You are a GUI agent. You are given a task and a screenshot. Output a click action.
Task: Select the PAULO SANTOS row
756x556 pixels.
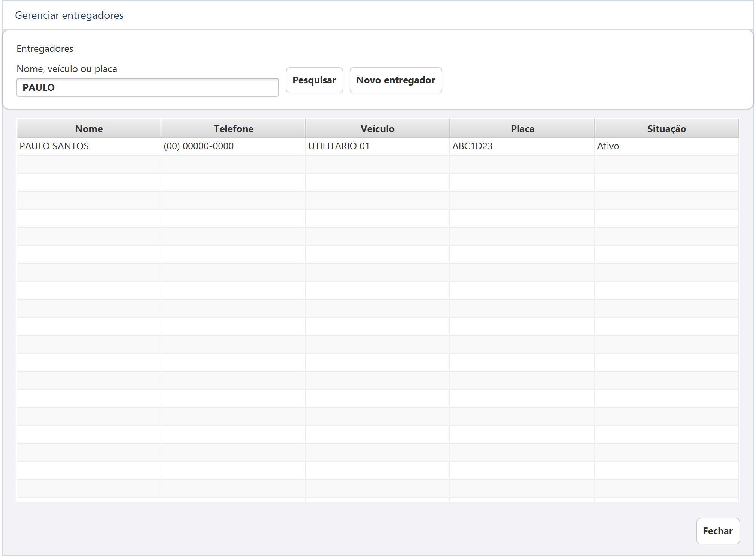coord(378,146)
